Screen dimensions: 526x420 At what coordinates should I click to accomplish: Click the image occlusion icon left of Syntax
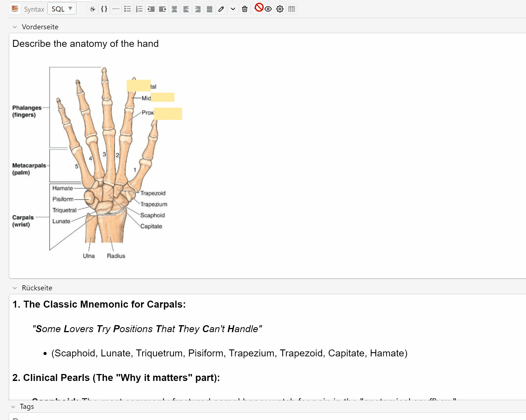[15, 9]
